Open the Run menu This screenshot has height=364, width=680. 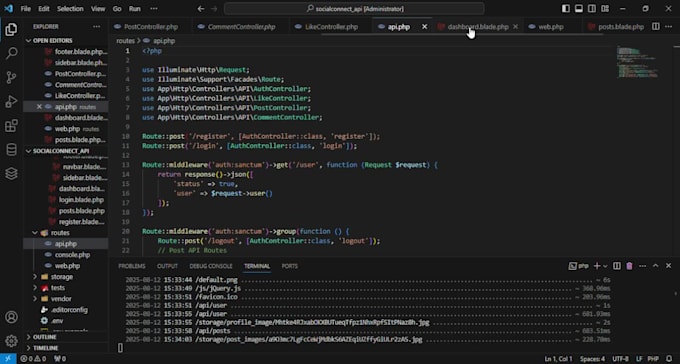pos(134,9)
